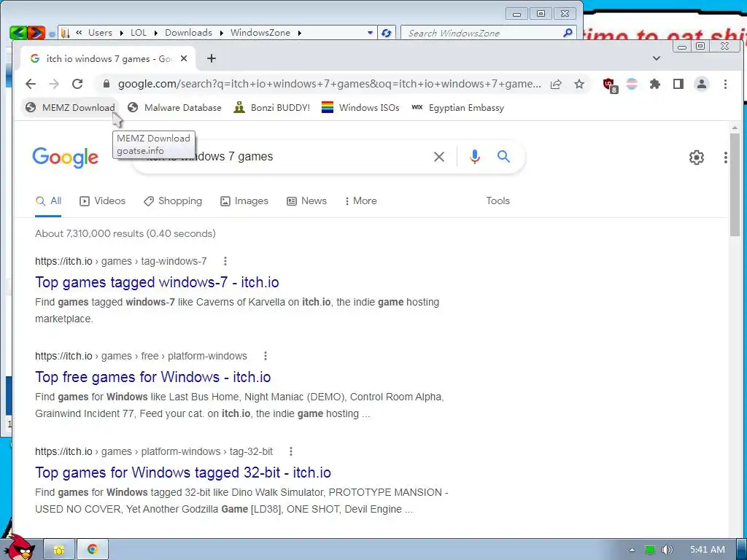
Task: Open the MEMZ Download bookmark
Action: click(70, 108)
